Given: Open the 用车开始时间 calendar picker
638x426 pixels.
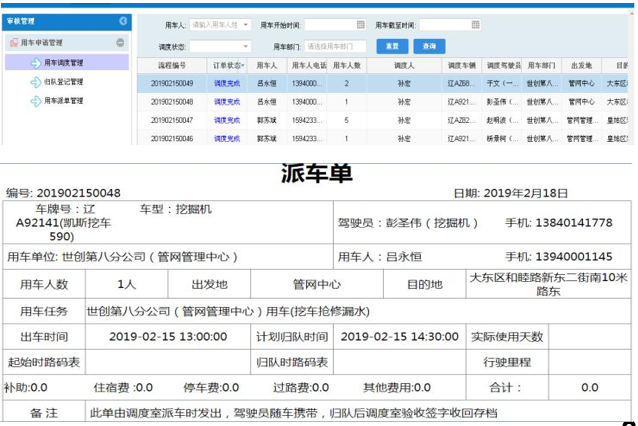Looking at the screenshot, I should point(360,25).
